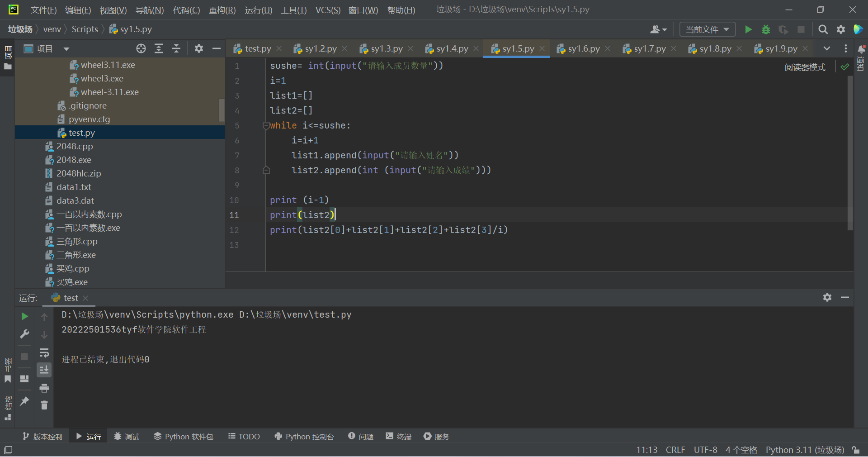Toggle soft-wrap in run console
Image resolution: width=868 pixels, height=457 pixels.
[44, 352]
